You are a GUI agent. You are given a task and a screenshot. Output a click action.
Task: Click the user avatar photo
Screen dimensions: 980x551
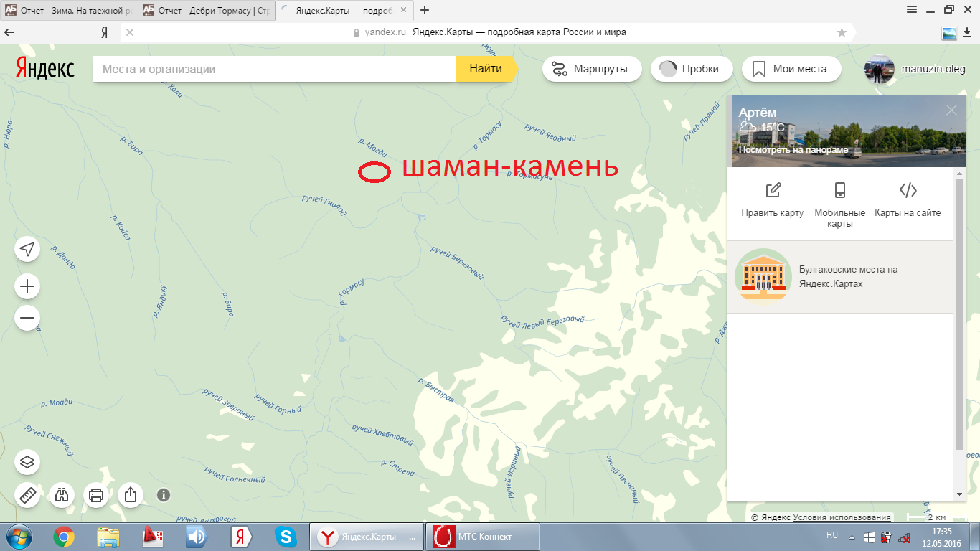pyautogui.click(x=880, y=70)
